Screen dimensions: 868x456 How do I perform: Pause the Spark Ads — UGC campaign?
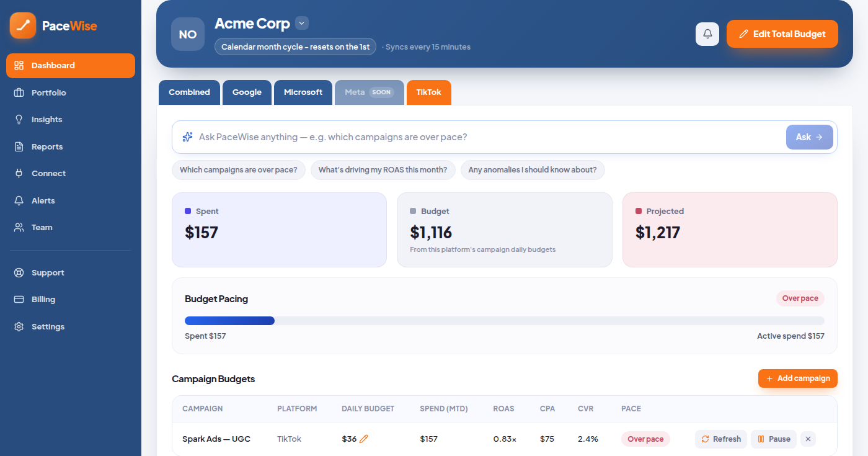[774, 439]
